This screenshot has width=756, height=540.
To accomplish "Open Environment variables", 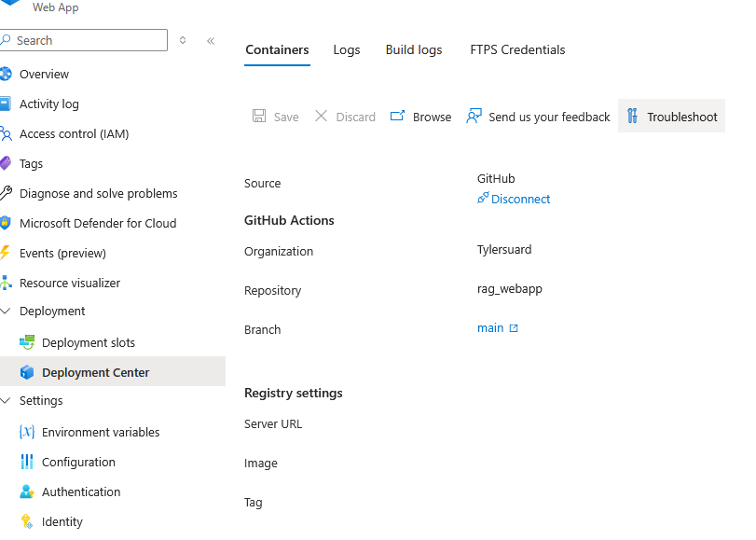I will click(x=101, y=432).
